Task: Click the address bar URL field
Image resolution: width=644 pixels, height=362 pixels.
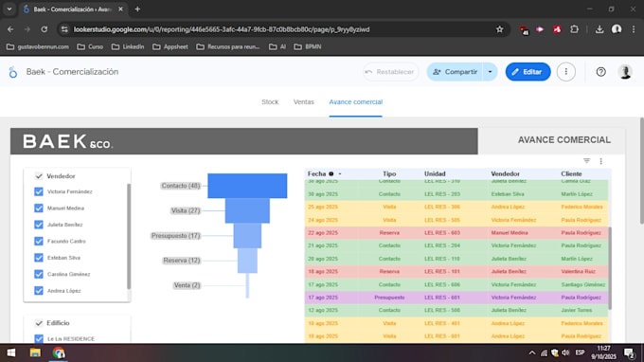Action: tap(222, 29)
